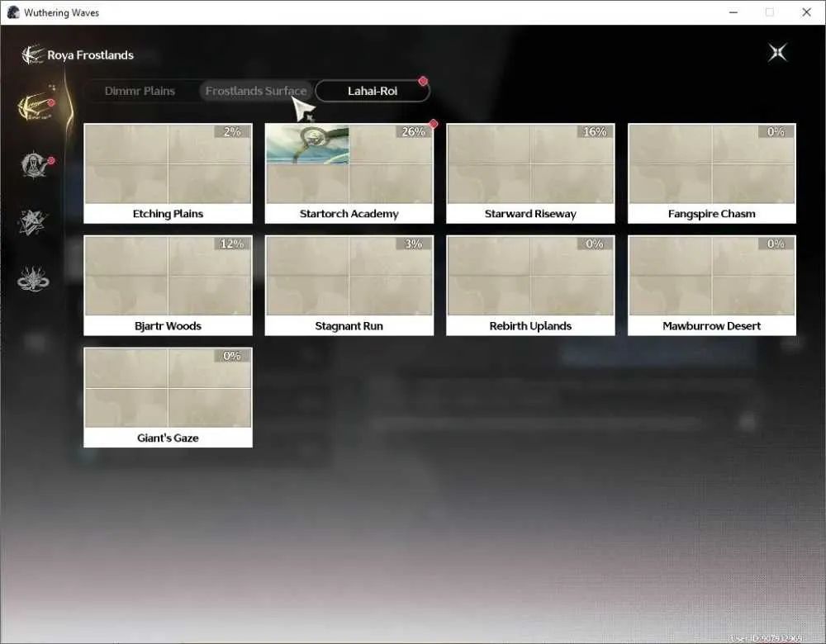
Task: Open the fourth sidebar creature icon
Action: pos(33,278)
